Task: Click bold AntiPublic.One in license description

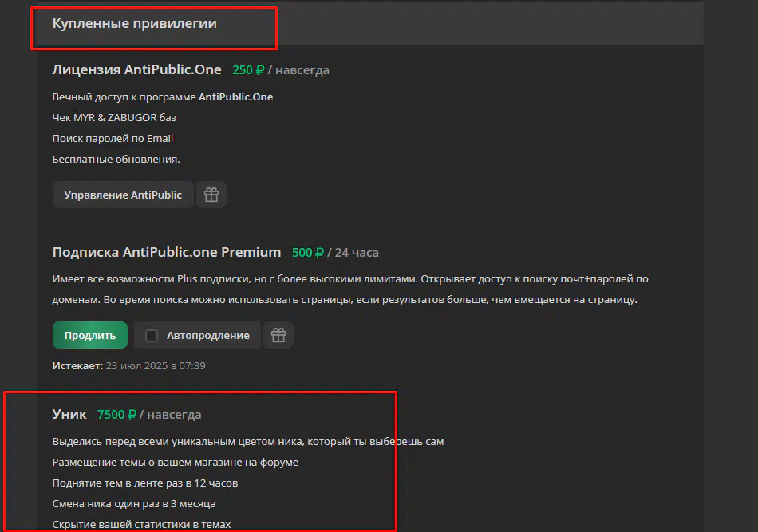Action: (x=236, y=97)
